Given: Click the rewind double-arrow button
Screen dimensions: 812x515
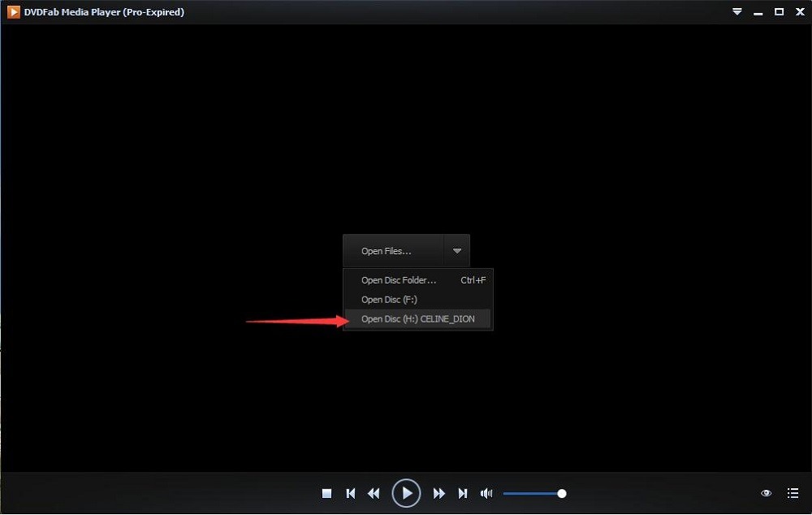Looking at the screenshot, I should pyautogui.click(x=374, y=493).
